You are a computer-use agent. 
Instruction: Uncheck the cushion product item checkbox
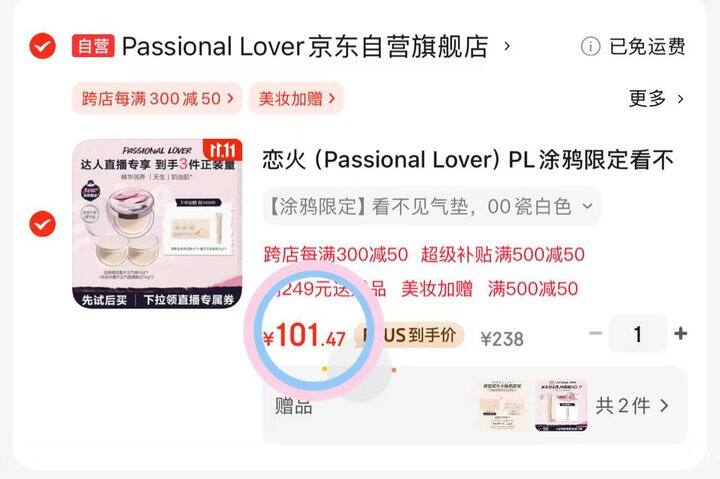(42, 224)
